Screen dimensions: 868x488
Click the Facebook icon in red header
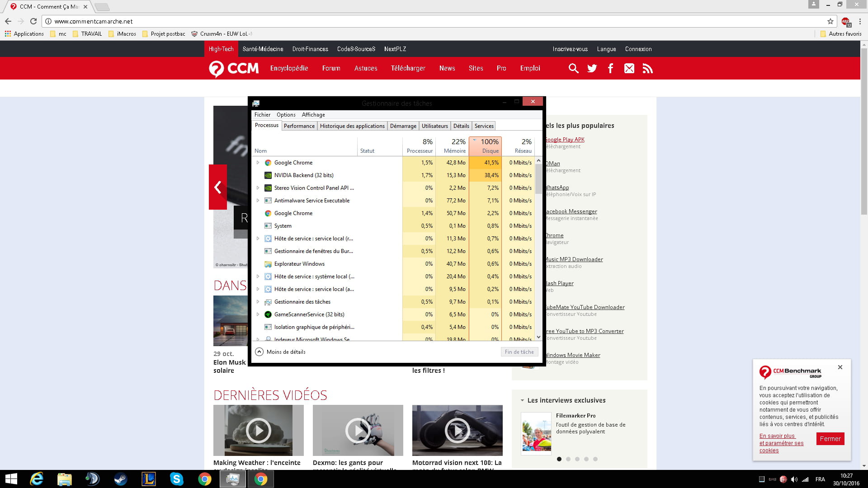click(x=610, y=68)
